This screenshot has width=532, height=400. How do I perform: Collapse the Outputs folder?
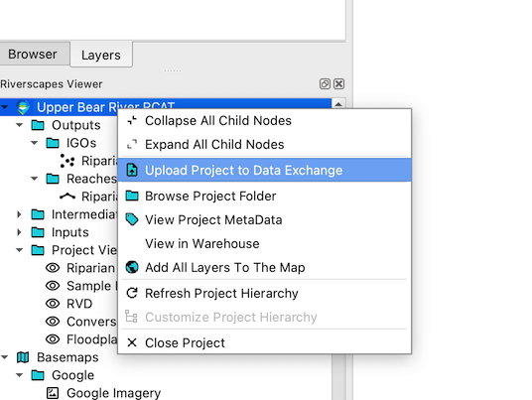[x=19, y=125]
